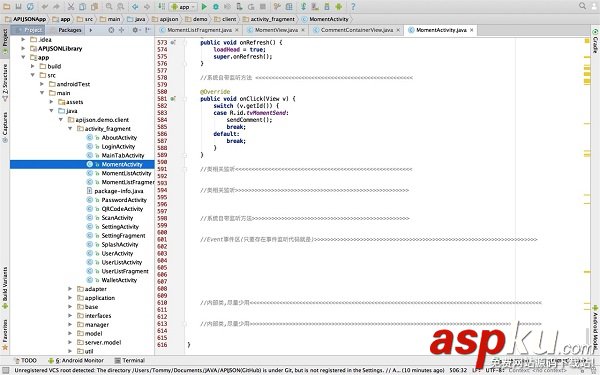Viewport: 600px width, 375px height.
Task: Run the app with green play icon
Action: click(x=204, y=7)
